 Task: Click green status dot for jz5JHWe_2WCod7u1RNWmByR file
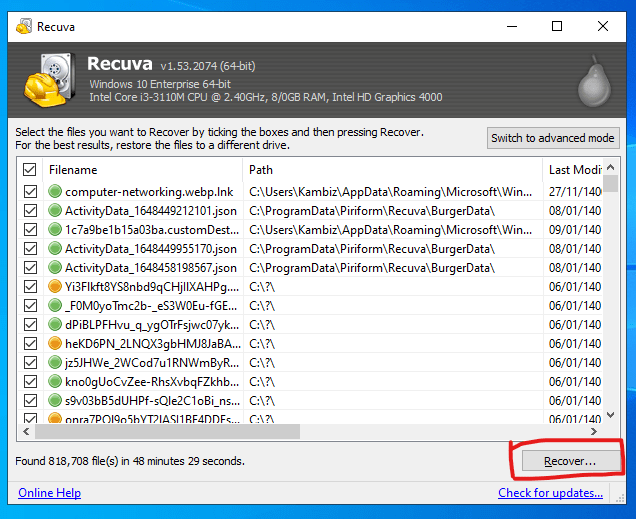coord(55,362)
